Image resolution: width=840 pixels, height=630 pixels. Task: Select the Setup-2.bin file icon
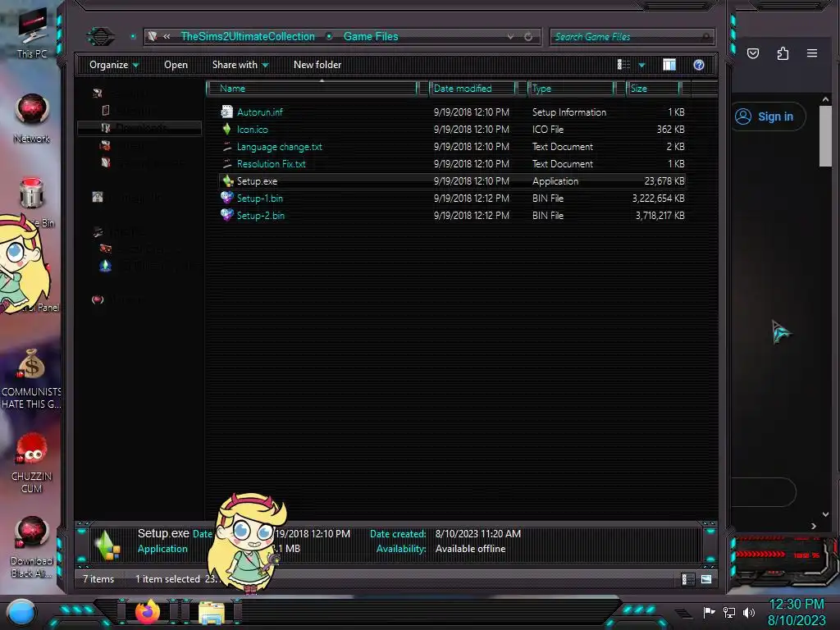pos(227,215)
